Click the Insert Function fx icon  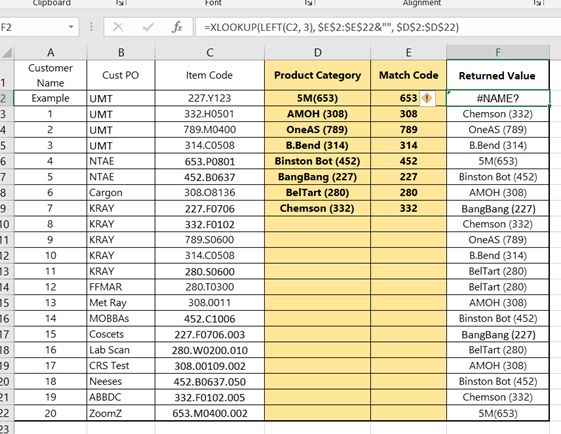[x=177, y=27]
